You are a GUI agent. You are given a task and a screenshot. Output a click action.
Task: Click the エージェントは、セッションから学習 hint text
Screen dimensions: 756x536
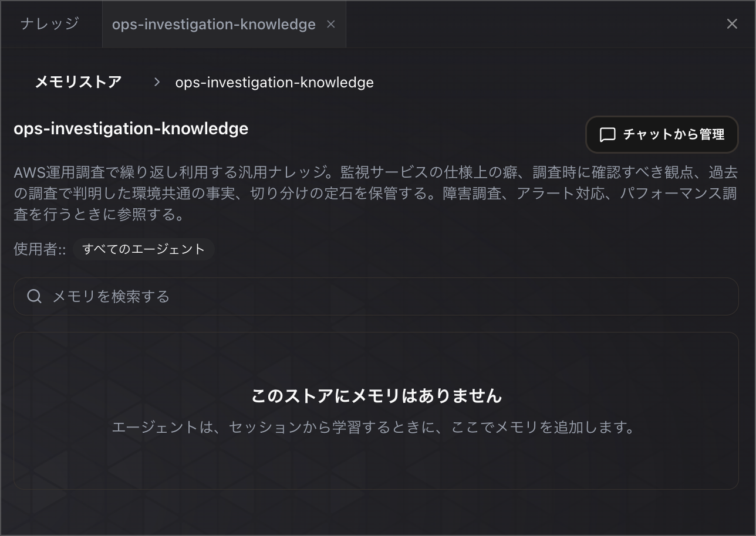(376, 427)
